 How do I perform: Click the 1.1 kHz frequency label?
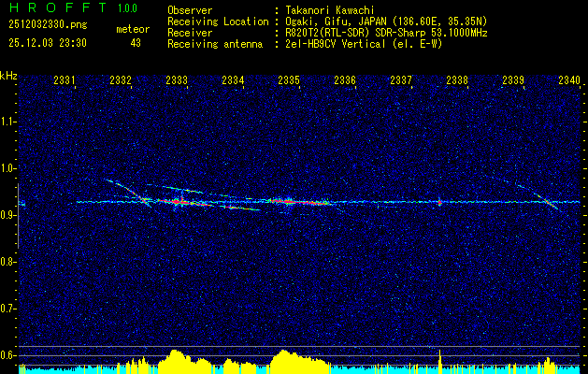7,122
